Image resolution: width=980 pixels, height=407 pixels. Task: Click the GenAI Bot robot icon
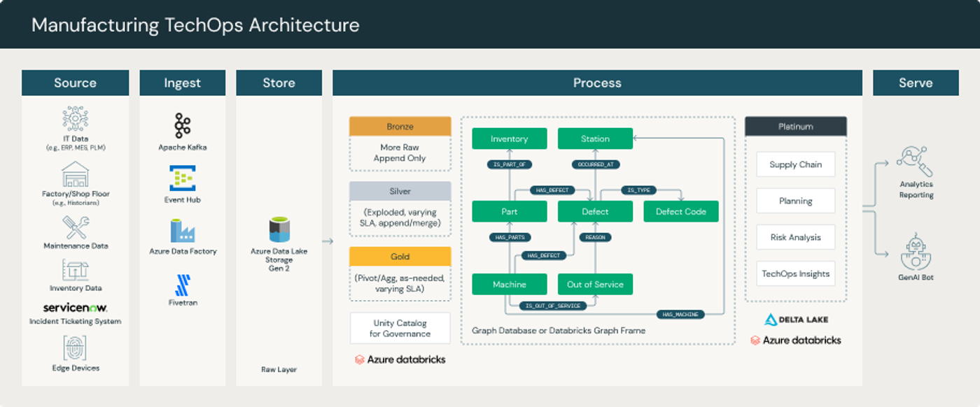point(916,253)
